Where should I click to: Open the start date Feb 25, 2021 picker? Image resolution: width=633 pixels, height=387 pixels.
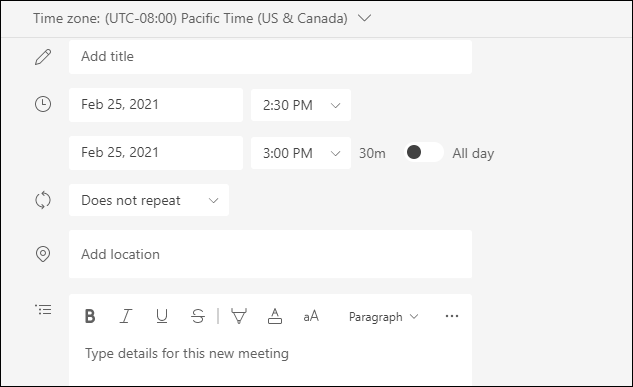pyautogui.click(x=156, y=105)
